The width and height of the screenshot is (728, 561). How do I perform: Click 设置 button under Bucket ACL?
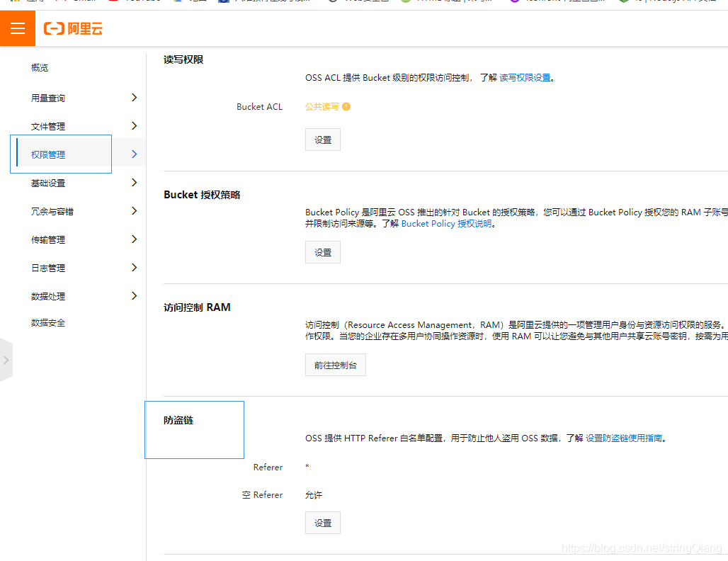point(323,140)
